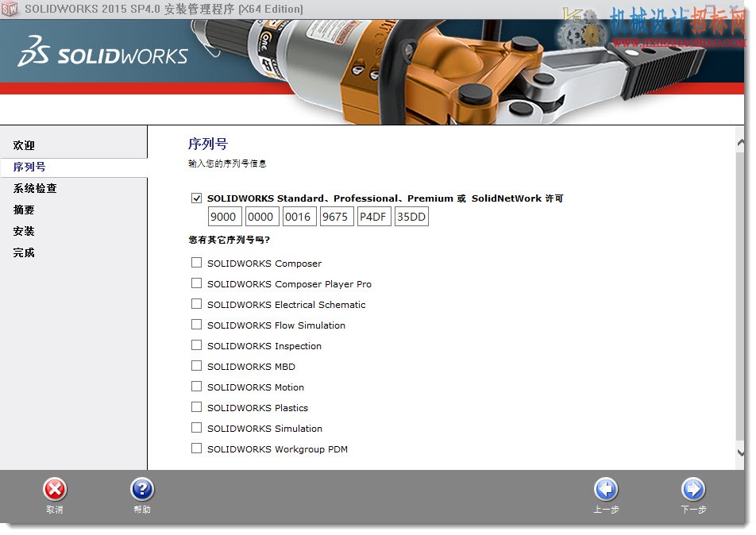756x535 pixels.
Task: Uncheck SOLIDWORKS Standard, Professional, Premium license checkbox
Action: (196, 198)
